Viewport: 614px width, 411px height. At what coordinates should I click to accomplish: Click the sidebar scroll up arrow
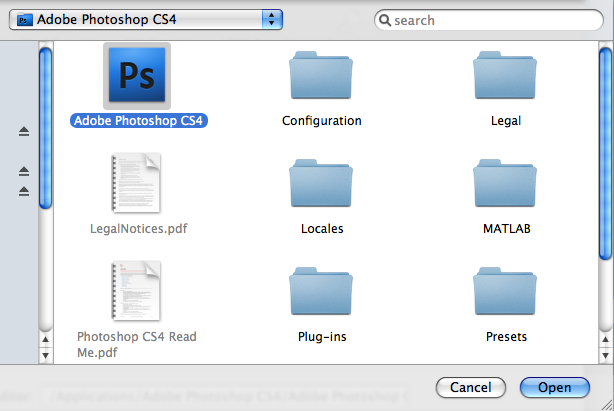(x=45, y=339)
